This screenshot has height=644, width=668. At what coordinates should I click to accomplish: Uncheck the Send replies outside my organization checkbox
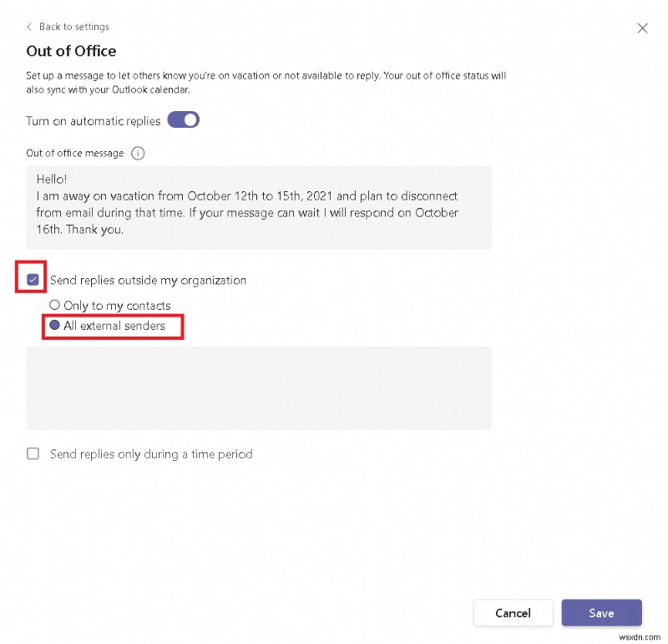(x=33, y=280)
